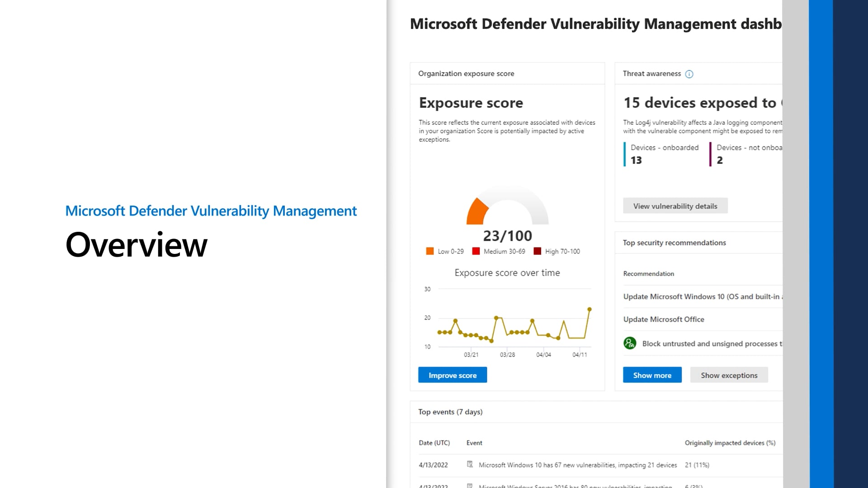Open the 4/13/2022 Windows 10 vulnerabilities event
868x488 pixels.
coord(577,465)
